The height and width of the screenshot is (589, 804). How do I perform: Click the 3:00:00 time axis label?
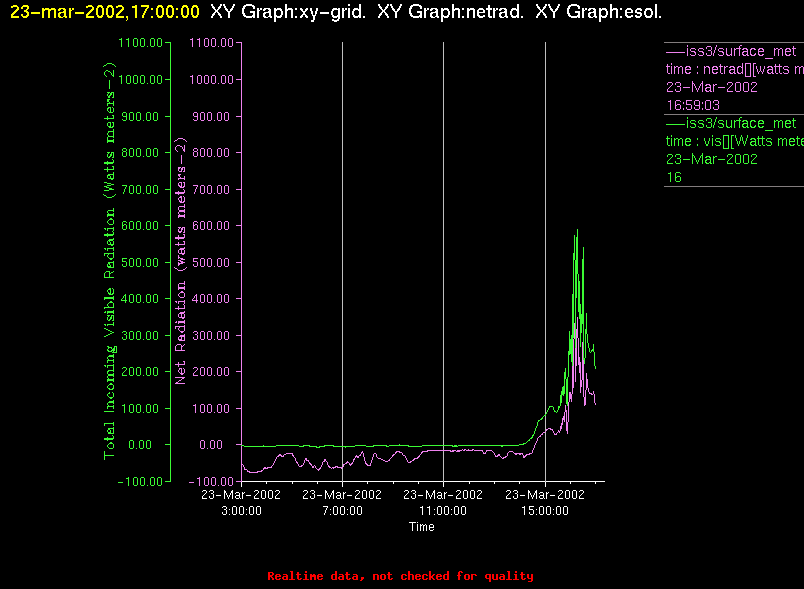[241, 511]
